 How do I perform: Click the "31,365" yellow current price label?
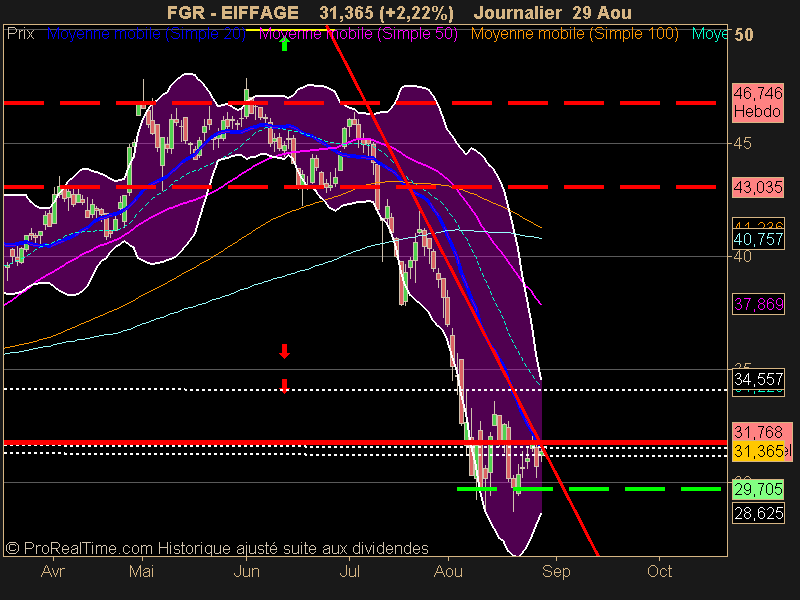pyautogui.click(x=758, y=451)
